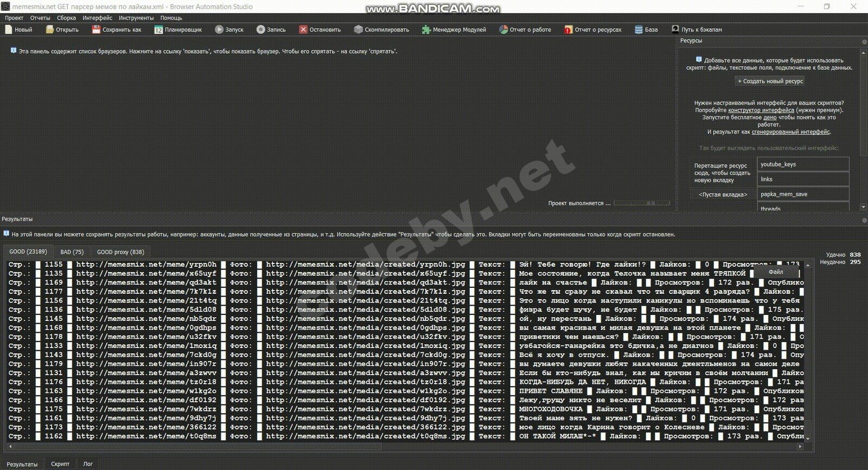868x470 pixels.
Task: Click the http://memesmix.net/meme/x65uyf result URL
Action: click(x=146, y=274)
